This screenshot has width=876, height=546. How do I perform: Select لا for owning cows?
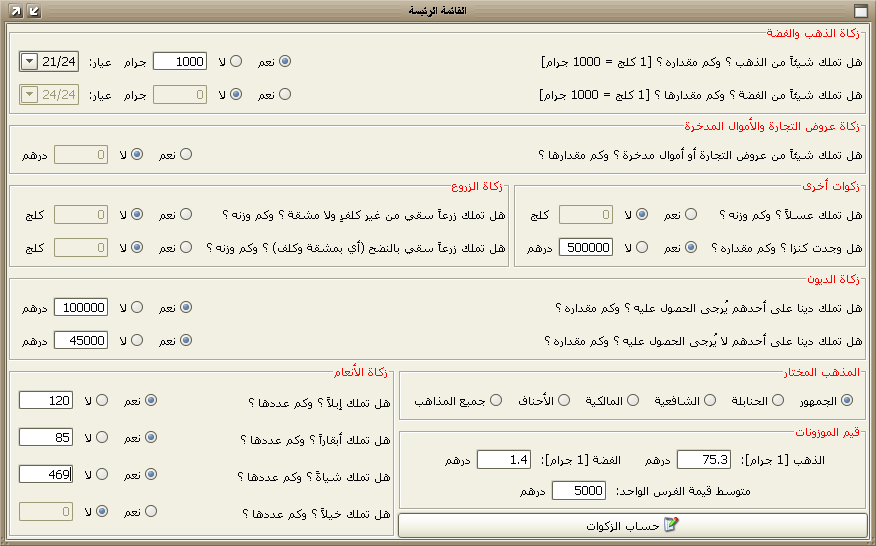click(x=102, y=437)
